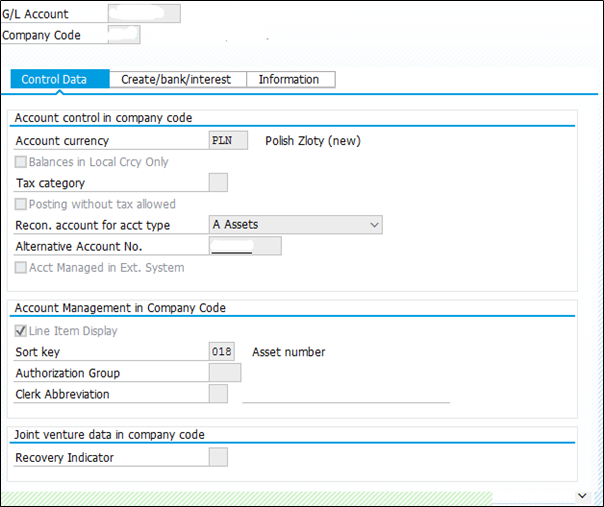Click the G/L Account number field
This screenshot has width=604, height=507.
click(144, 13)
